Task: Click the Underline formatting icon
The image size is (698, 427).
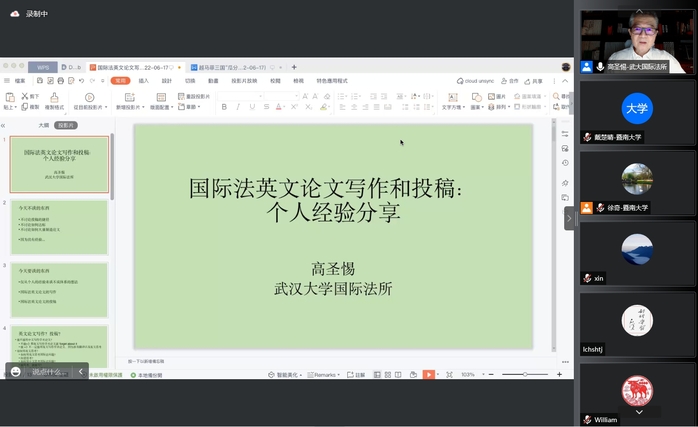Action: click(x=251, y=107)
